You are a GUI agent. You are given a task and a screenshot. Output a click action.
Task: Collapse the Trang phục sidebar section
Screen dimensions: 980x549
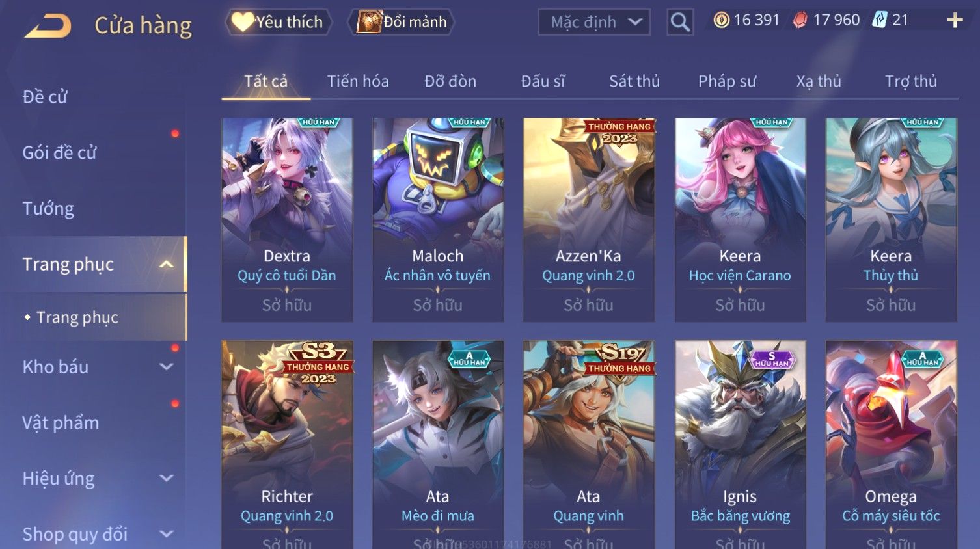coord(167,264)
